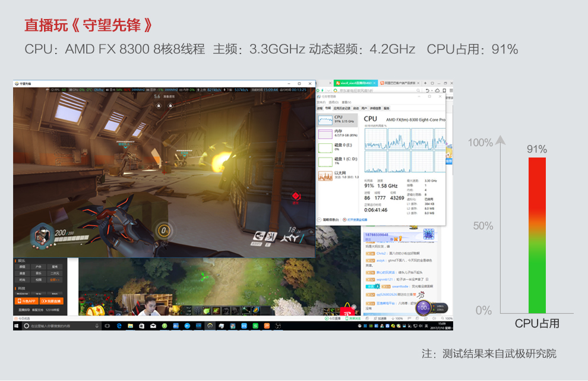Click the browser undo arrow icon
The height and width of the screenshot is (381, 588).
(428, 90)
